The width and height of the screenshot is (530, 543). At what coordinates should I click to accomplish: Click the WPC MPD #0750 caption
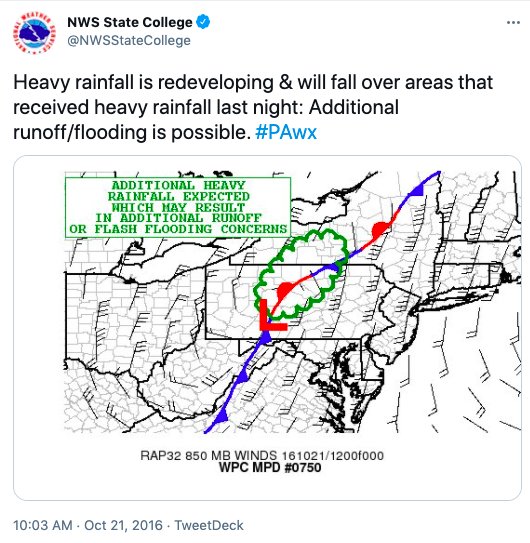270,468
